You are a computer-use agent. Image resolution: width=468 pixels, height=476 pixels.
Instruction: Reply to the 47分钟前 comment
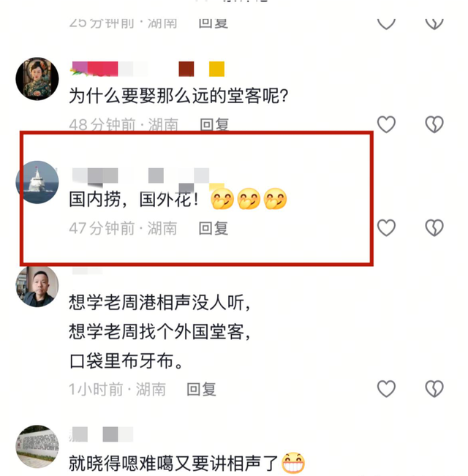pos(213,228)
